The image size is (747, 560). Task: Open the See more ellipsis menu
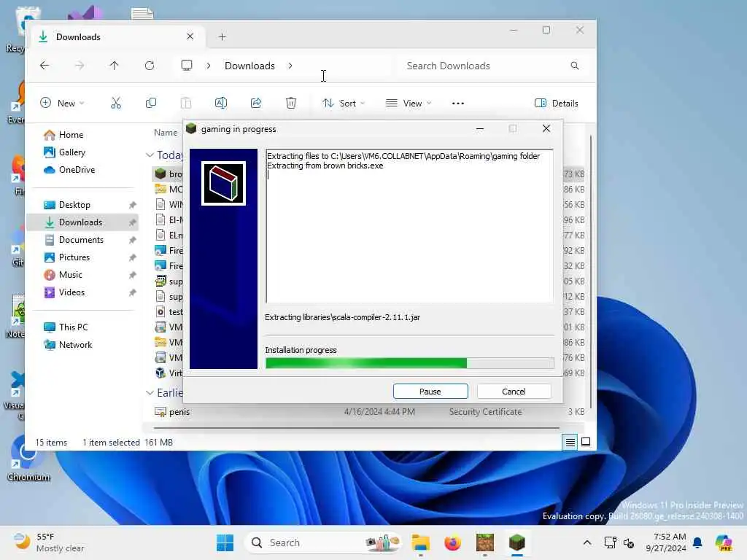click(458, 104)
